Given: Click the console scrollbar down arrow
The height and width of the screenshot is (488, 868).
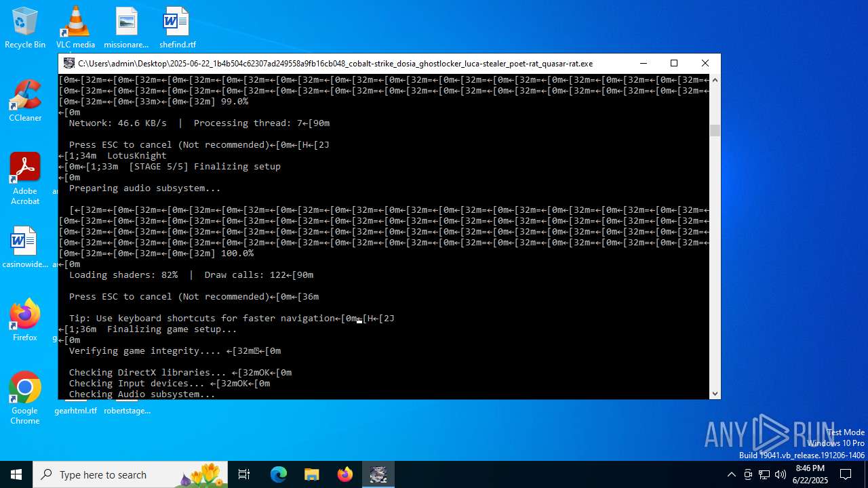Looking at the screenshot, I should click(715, 393).
